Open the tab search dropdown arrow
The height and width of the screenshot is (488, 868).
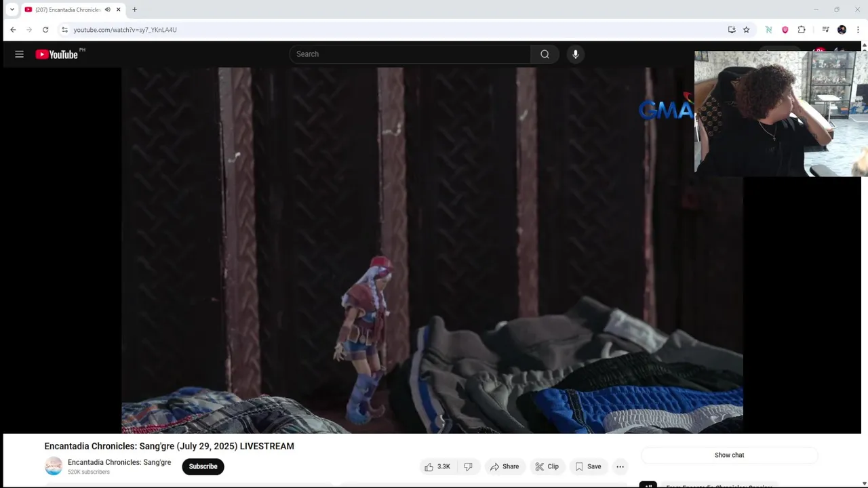point(12,9)
